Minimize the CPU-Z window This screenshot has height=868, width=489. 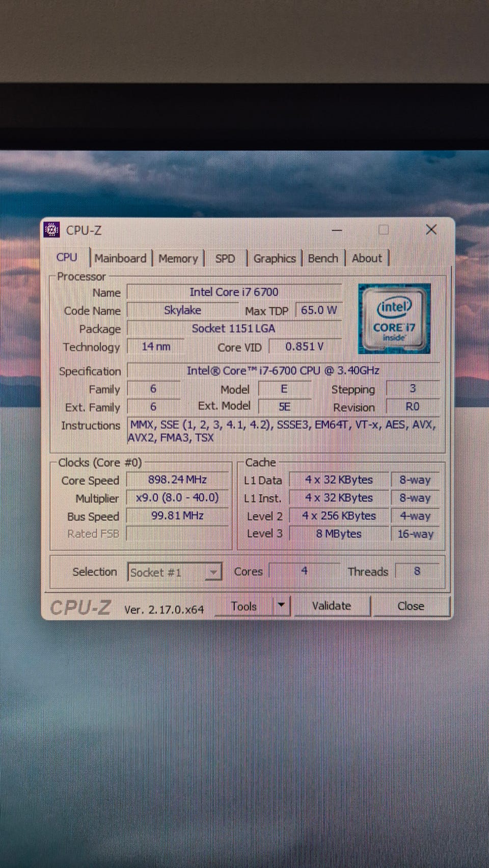(x=337, y=230)
